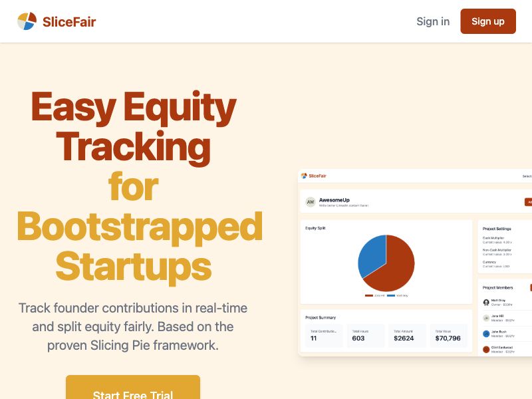Click the SliceFair brand name text
Screen dimensions: 532x399
(69, 22)
